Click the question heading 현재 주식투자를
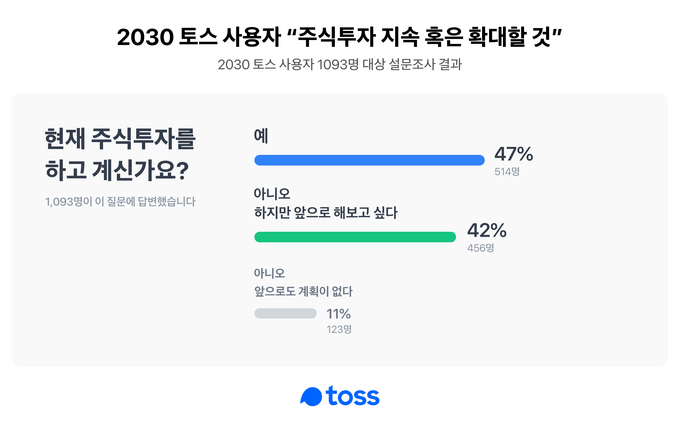Image resolution: width=680 pixels, height=427 pixels. point(120,139)
